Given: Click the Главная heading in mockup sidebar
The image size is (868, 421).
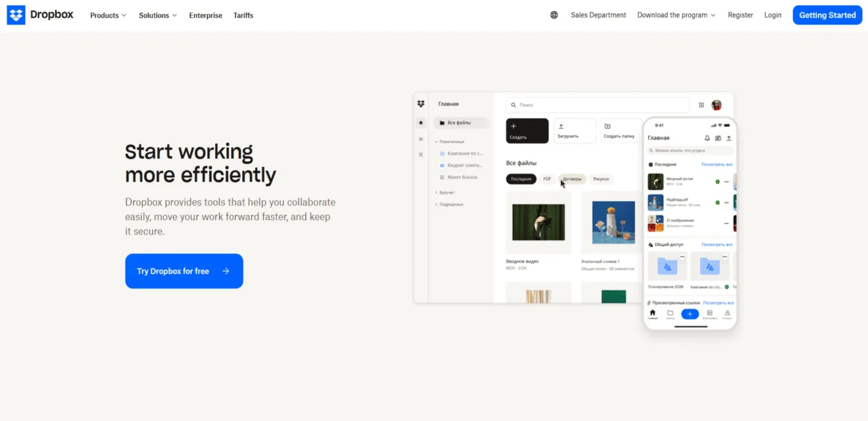Looking at the screenshot, I should 448,104.
